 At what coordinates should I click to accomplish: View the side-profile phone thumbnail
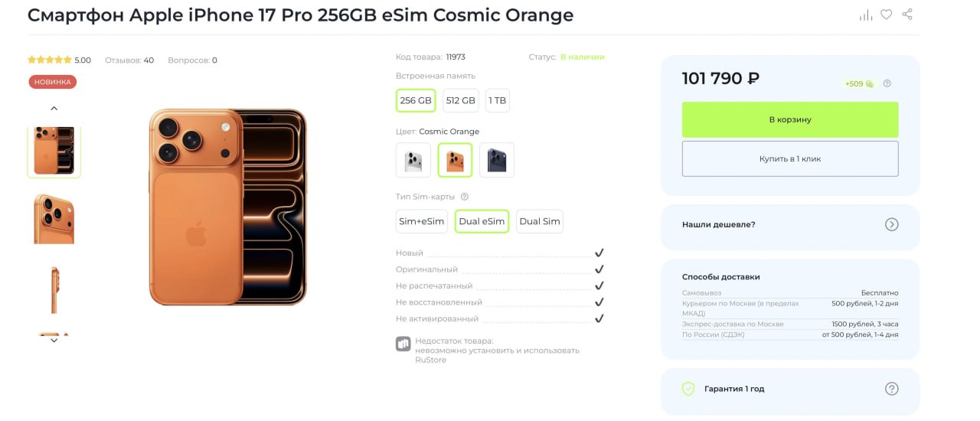click(x=54, y=289)
